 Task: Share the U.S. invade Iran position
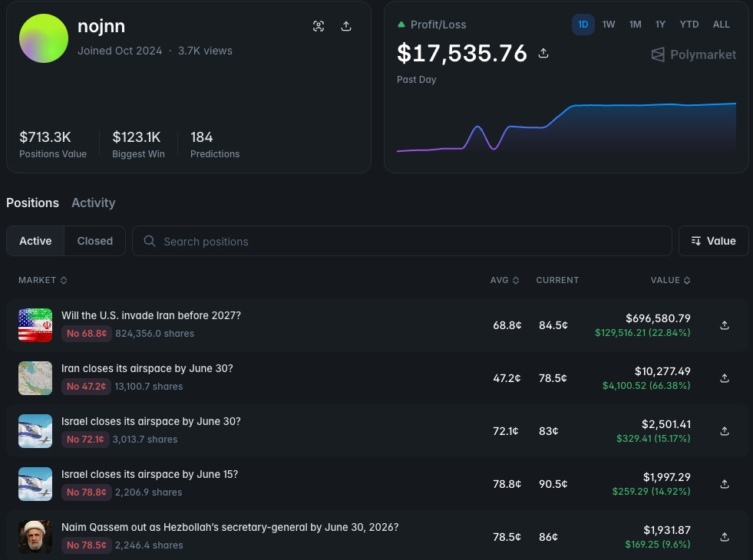725,325
